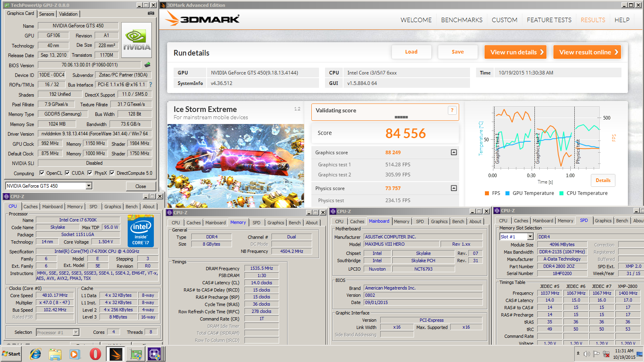This screenshot has width=644, height=362.
Task: Click the volume speaker tray icon
Action: [586, 354]
